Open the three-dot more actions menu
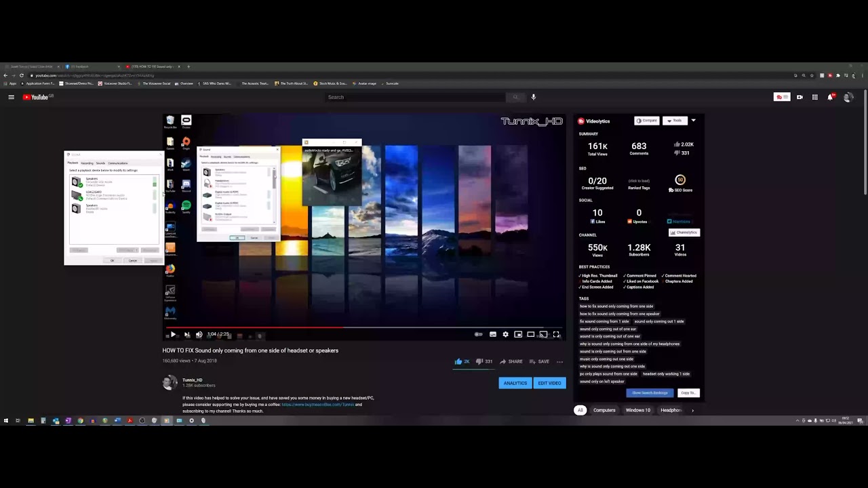Viewport: 868px width, 488px height. [x=559, y=361]
